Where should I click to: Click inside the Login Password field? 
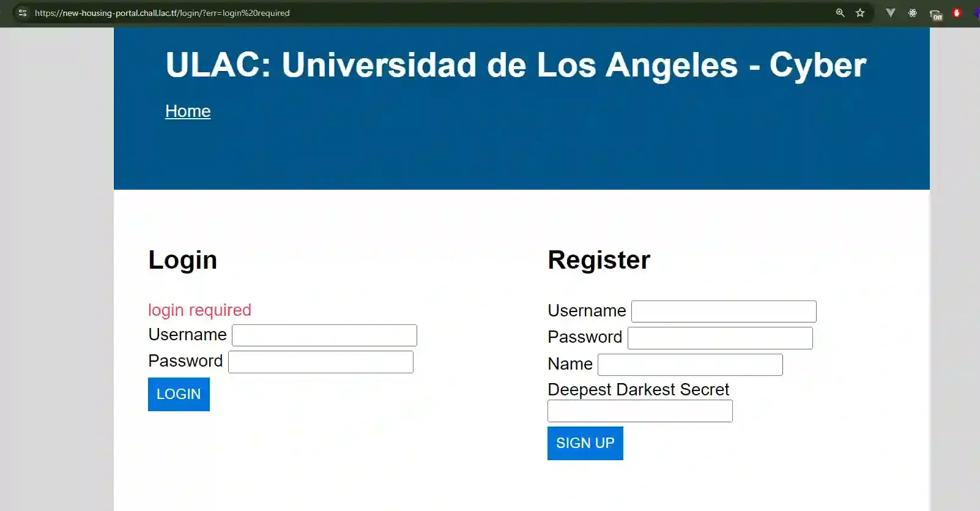click(321, 362)
